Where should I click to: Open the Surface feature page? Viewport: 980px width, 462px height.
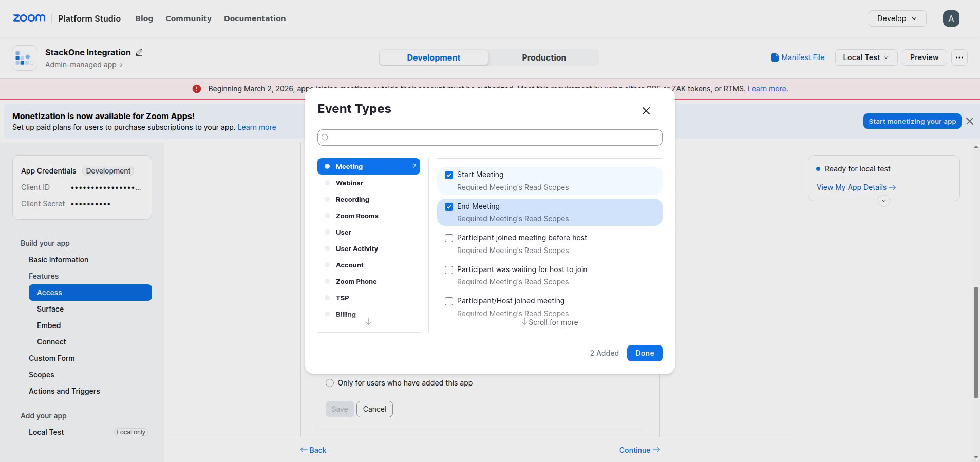[50, 309]
